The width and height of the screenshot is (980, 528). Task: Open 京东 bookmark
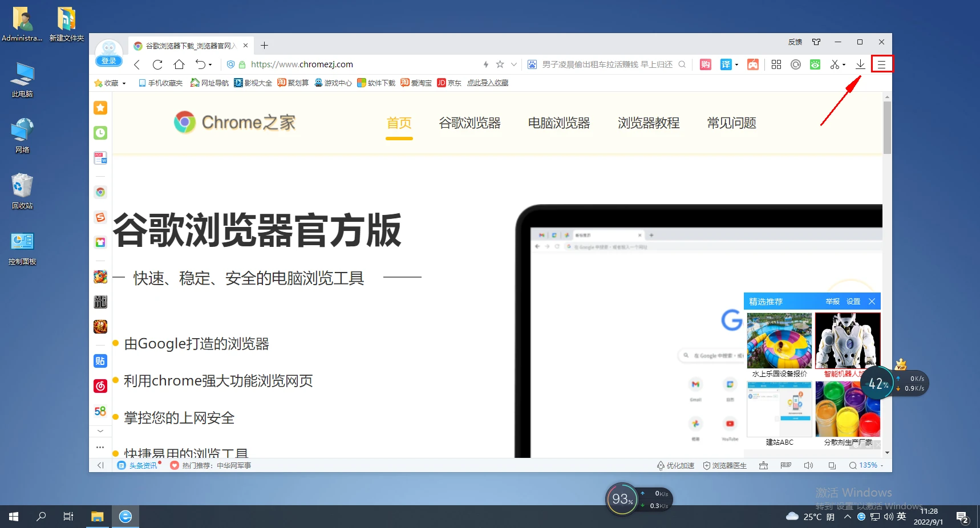[449, 83]
